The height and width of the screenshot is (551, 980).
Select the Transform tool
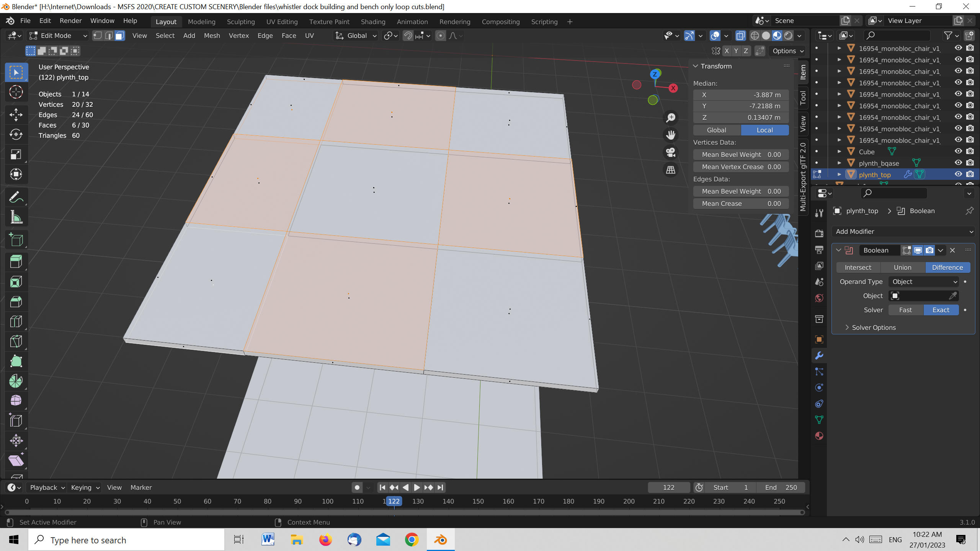tap(16, 174)
